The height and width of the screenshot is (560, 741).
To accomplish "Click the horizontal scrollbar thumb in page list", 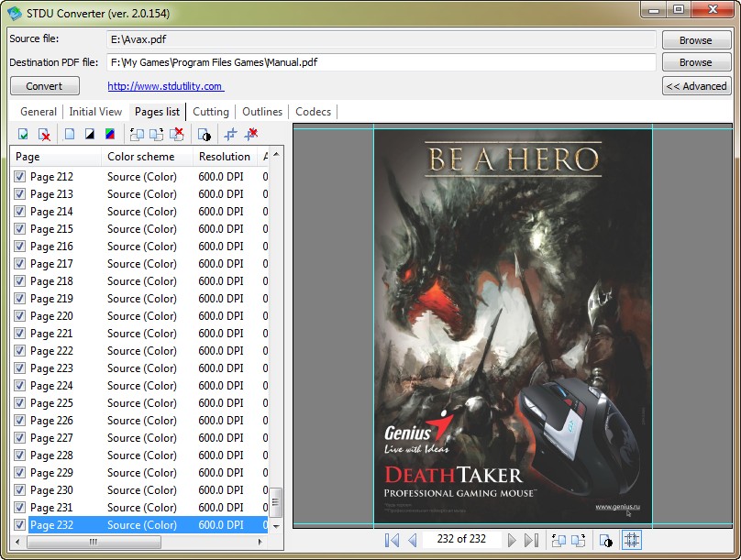I will point(94,542).
